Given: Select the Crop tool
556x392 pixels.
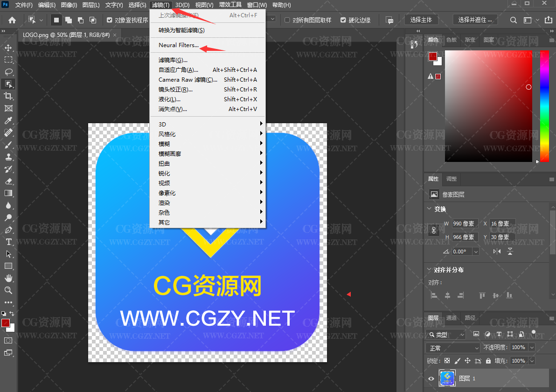Looking at the screenshot, I should click(x=8, y=96).
